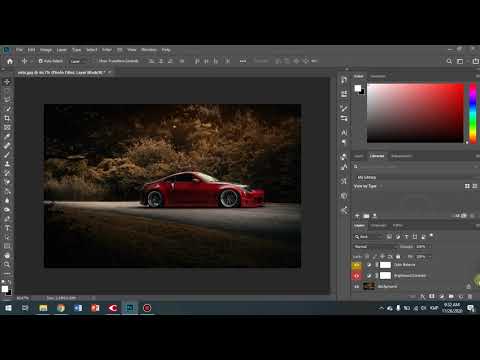
Task: Open the layer filter Kind dropdown
Action: point(368,237)
